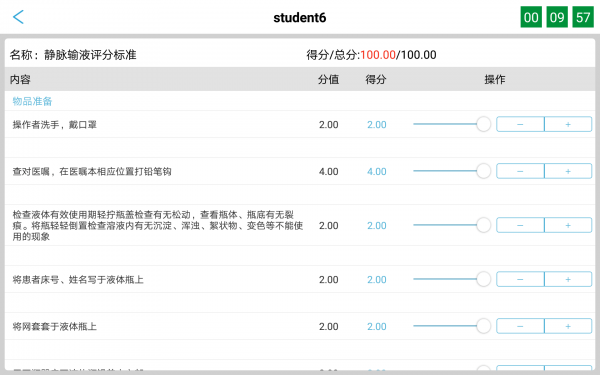The height and width of the screenshot is (375, 600).
Task: Tap plus for 将患者床号、姓名写于液体瓶上
Action: point(568,279)
